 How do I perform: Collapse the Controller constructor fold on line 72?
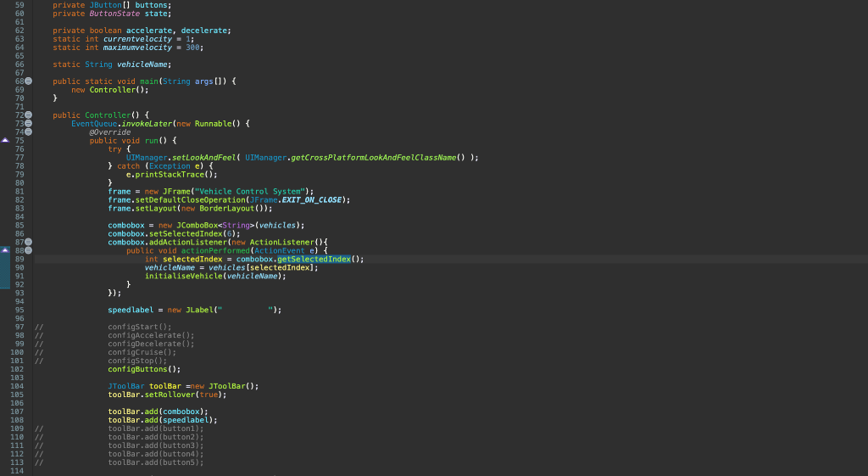[x=28, y=115]
